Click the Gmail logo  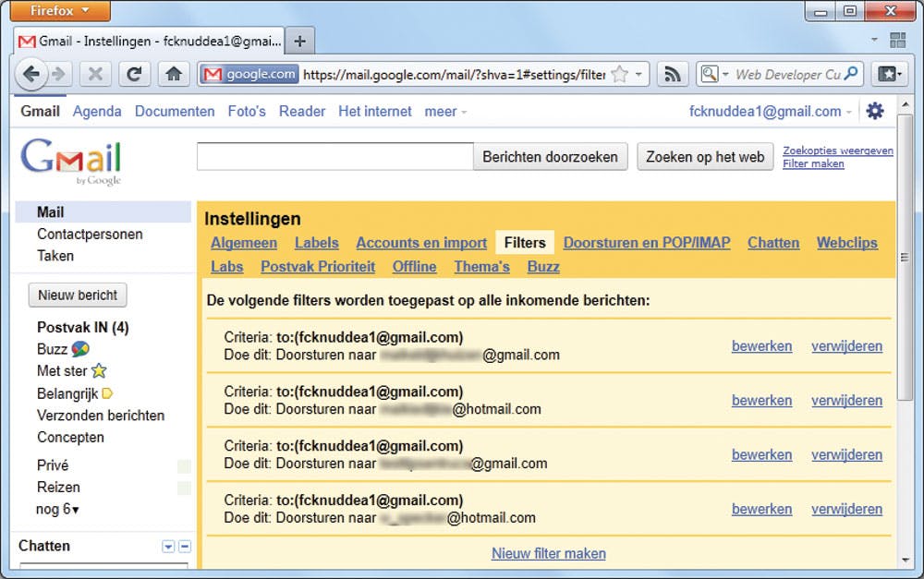point(71,161)
